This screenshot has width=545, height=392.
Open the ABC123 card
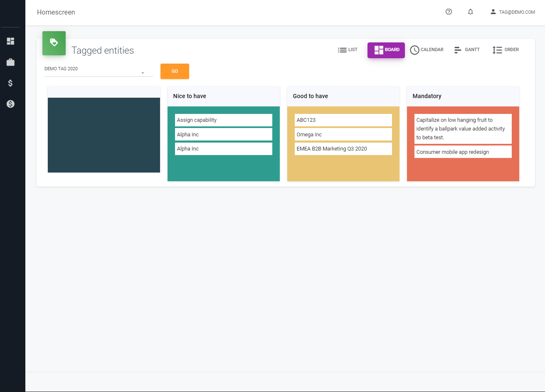click(343, 120)
